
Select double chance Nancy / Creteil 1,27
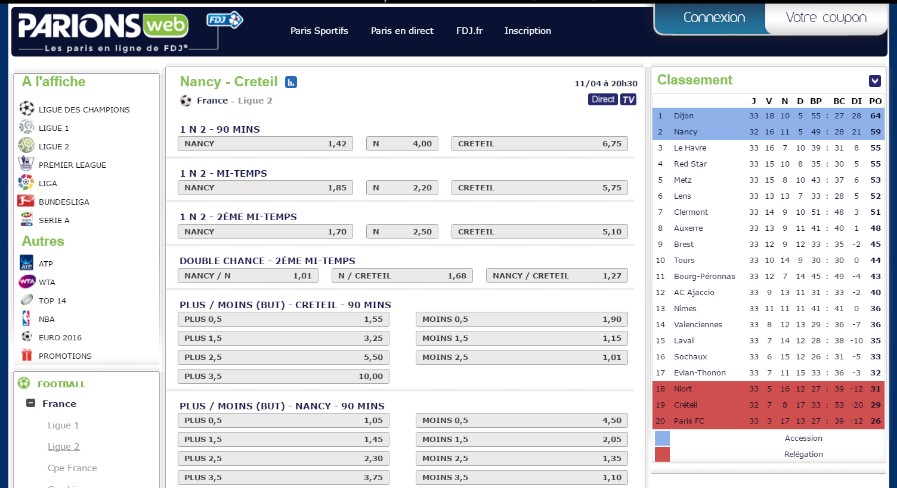(x=557, y=276)
